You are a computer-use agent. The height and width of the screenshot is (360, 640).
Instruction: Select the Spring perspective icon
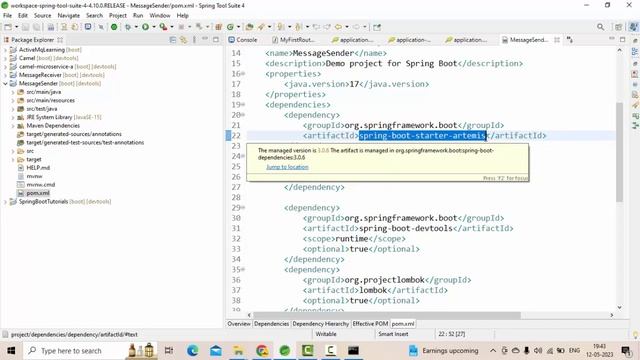click(x=633, y=27)
